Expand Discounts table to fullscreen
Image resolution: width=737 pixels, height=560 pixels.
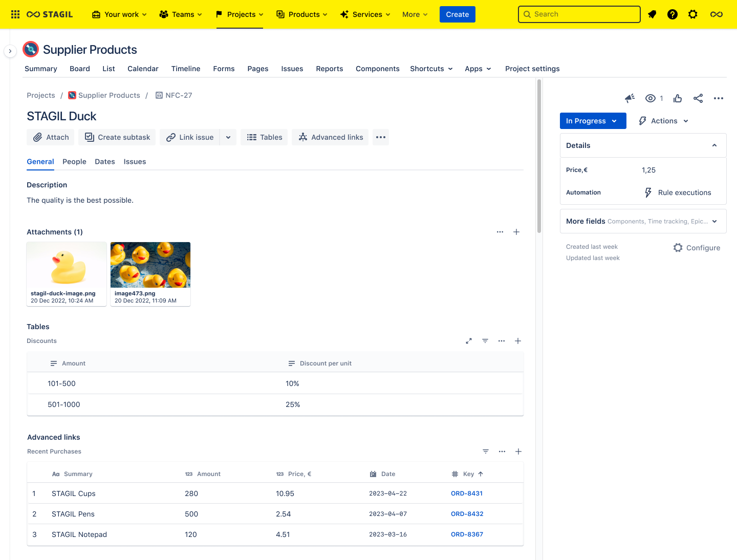(x=469, y=341)
